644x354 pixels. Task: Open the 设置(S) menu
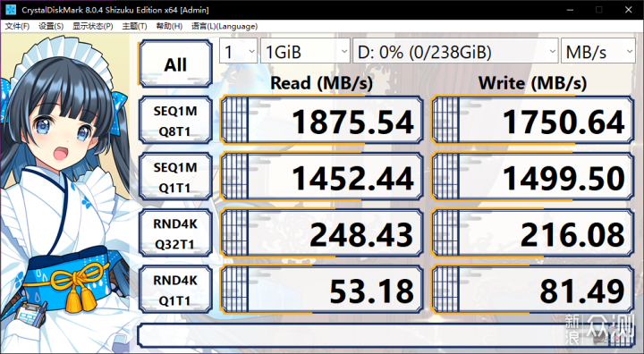pyautogui.click(x=51, y=26)
